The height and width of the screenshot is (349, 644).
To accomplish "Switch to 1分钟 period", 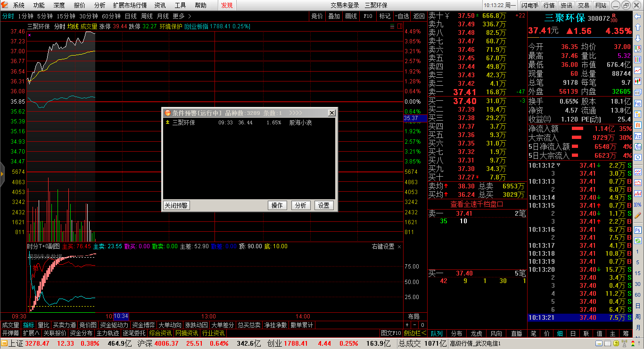I will pyautogui.click(x=25, y=16).
